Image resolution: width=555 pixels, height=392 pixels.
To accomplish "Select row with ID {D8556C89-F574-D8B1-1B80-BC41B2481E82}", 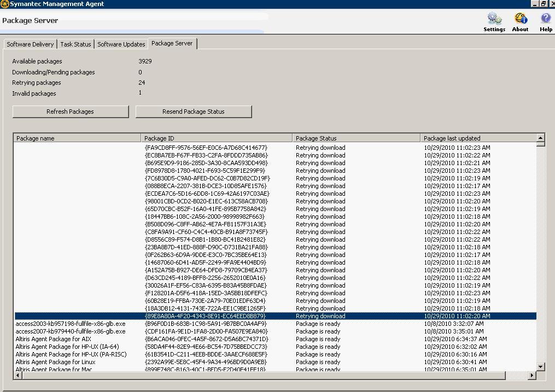I will (275, 239).
